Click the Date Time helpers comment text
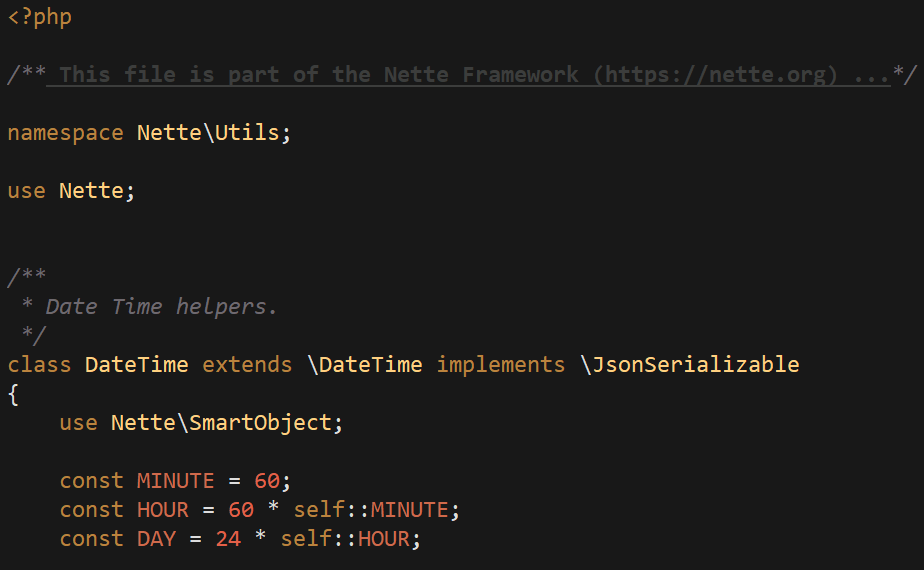The width and height of the screenshot is (924, 570). point(161,307)
